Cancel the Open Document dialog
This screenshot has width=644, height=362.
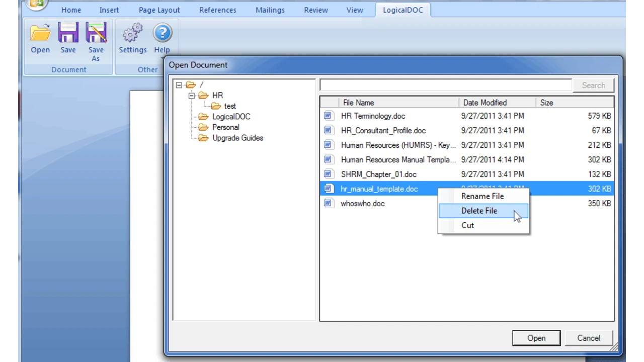[588, 338]
